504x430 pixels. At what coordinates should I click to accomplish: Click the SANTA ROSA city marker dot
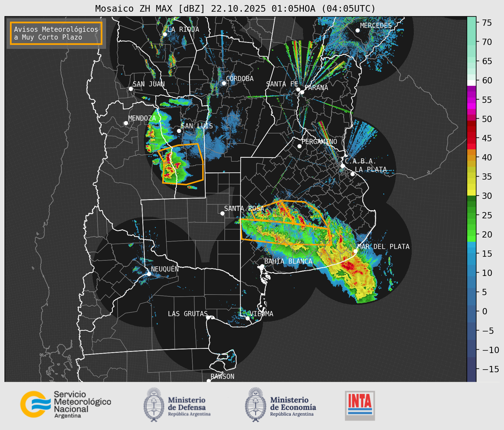[222, 214]
